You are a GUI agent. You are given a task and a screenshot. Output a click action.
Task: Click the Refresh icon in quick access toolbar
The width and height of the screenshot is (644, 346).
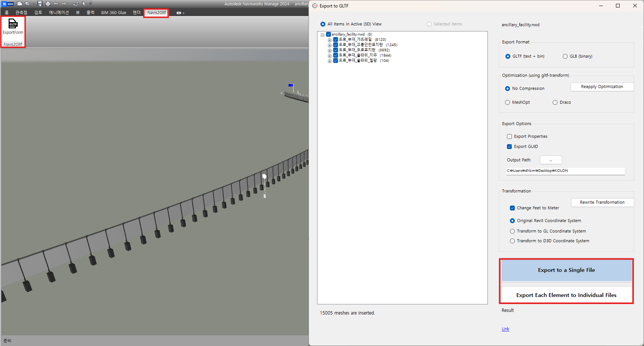(x=76, y=4)
